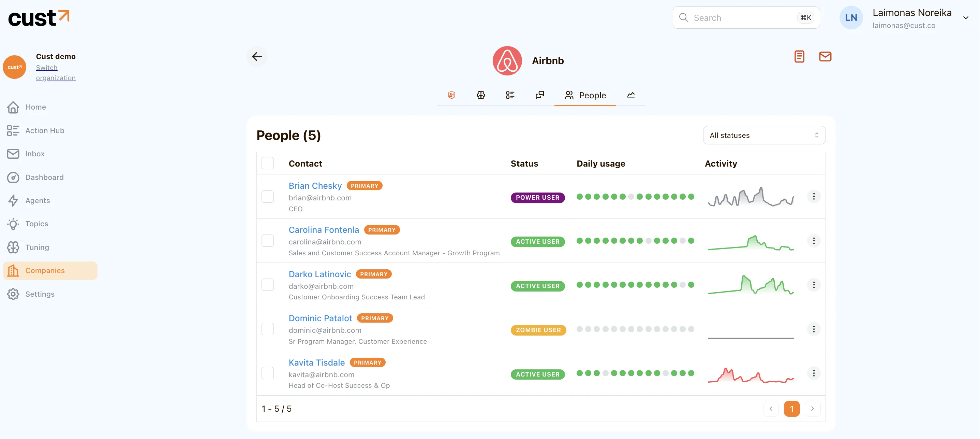Open Brian Chesky row options menu
Screen dimensions: 980x439
tap(813, 197)
